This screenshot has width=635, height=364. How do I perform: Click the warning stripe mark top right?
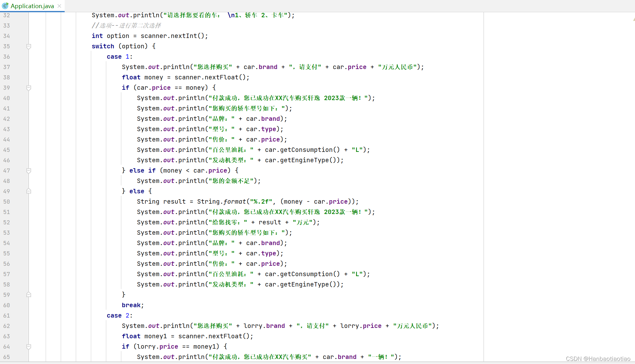634,19
